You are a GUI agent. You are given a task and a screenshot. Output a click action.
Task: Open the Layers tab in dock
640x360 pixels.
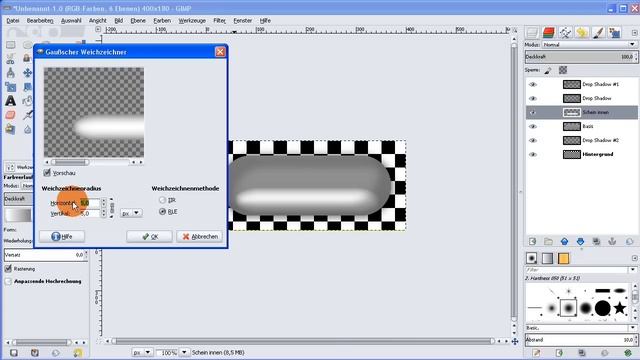point(532,33)
